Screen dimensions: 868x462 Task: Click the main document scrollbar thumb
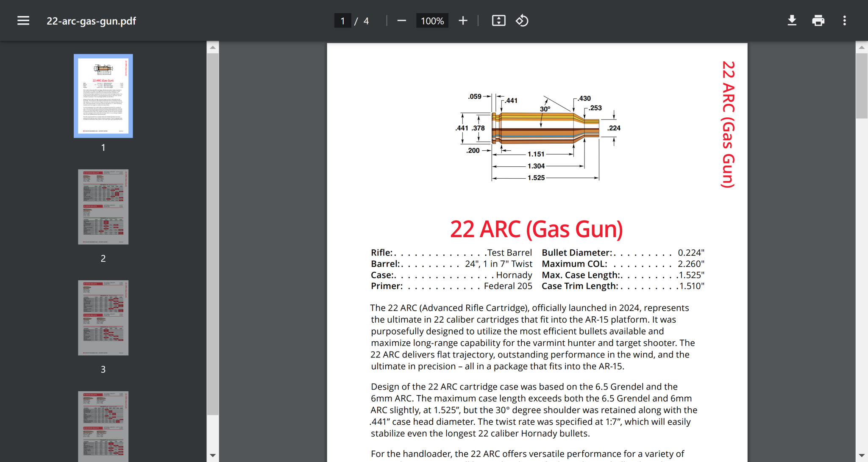(861, 85)
